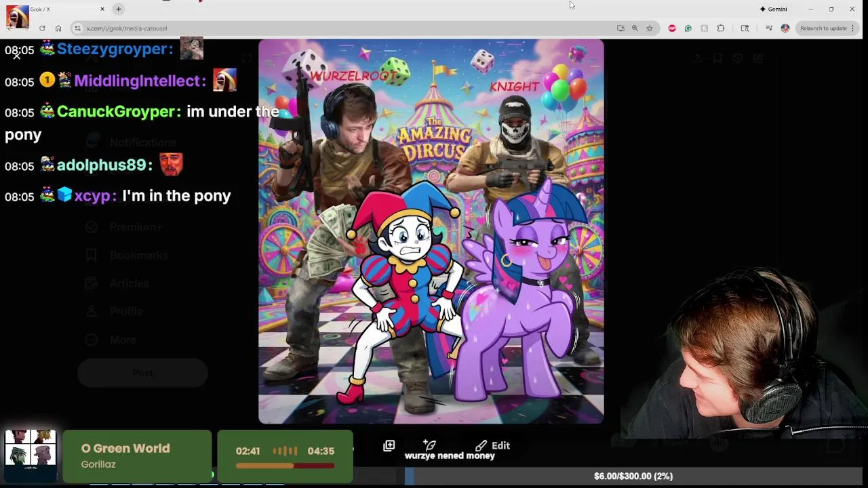The height and width of the screenshot is (488, 868).
Task: Click the "wurzye nened money" caption
Action: (x=450, y=456)
